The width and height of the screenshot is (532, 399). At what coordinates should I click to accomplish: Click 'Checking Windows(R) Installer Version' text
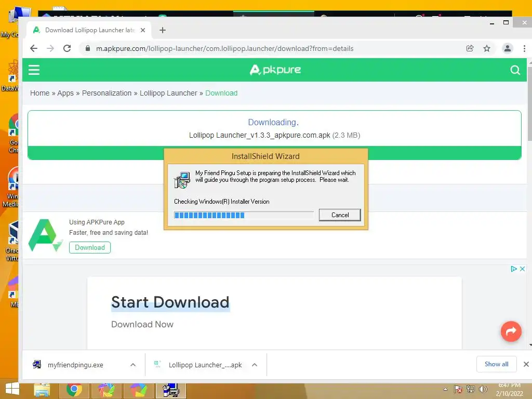coord(221,202)
